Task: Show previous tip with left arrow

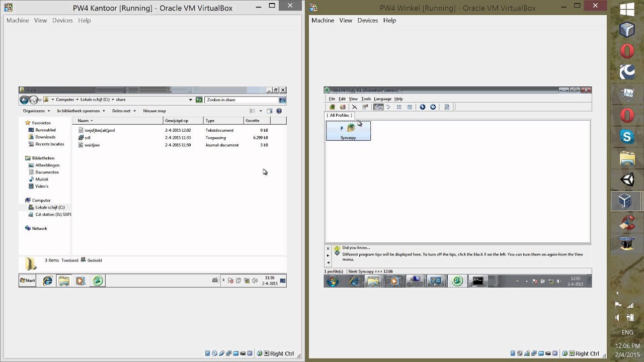Action: click(328, 262)
